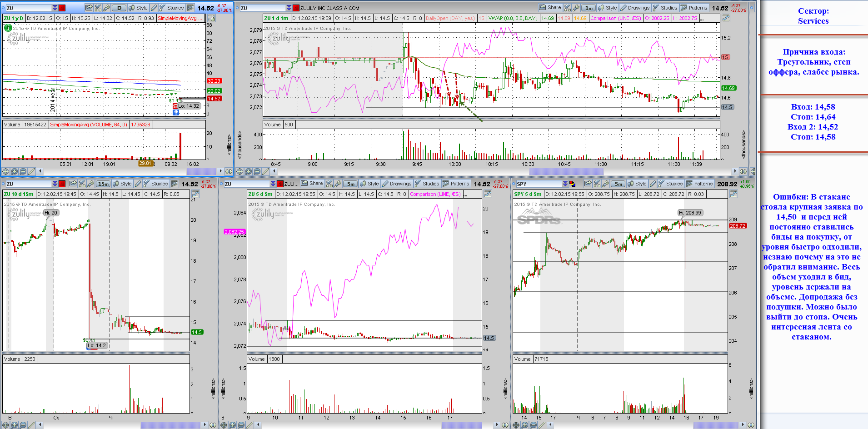Click the curve scale icon in 1m chart
The image size is (868, 429).
(x=726, y=18)
